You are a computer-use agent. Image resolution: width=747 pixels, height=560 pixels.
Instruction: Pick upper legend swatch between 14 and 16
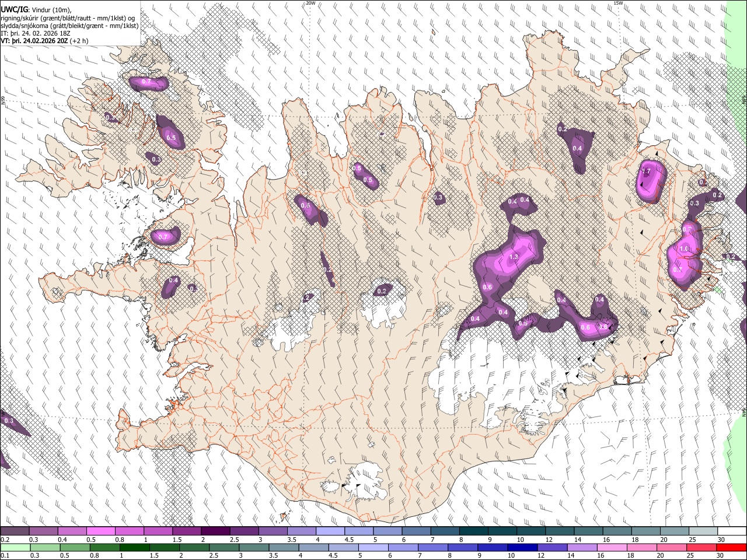coord(589,531)
